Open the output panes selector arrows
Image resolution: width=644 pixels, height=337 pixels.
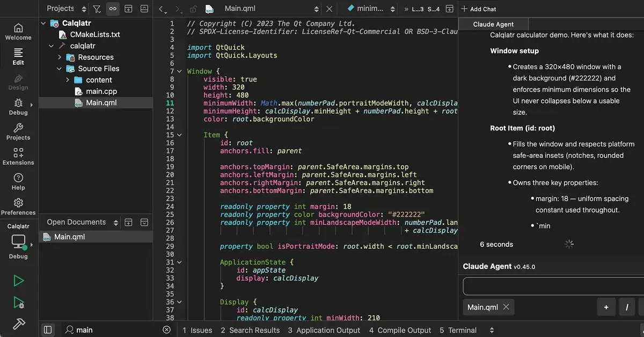pyautogui.click(x=492, y=330)
